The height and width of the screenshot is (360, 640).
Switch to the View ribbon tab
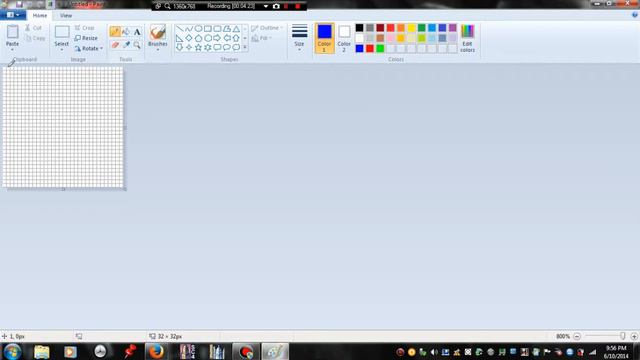coord(66,16)
